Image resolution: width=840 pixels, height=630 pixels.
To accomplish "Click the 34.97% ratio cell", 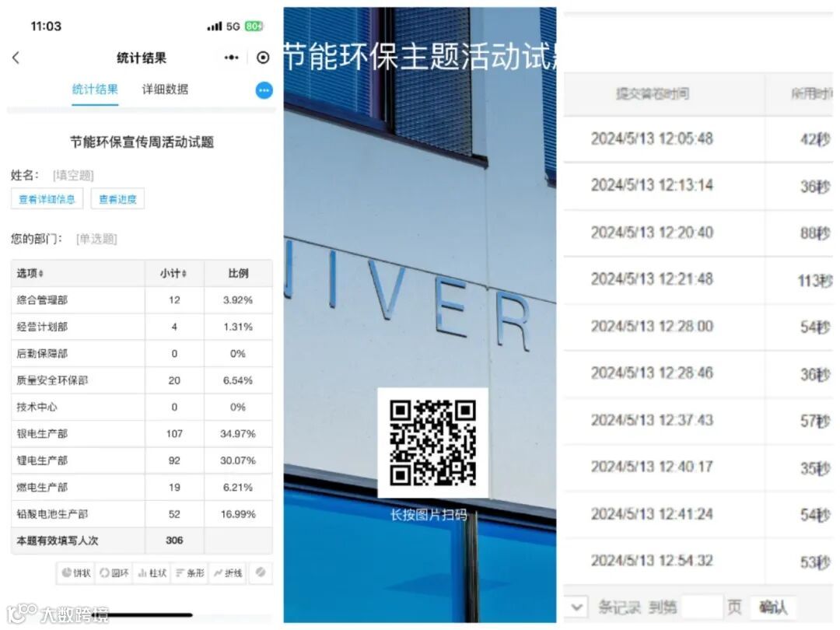I will pos(238,434).
